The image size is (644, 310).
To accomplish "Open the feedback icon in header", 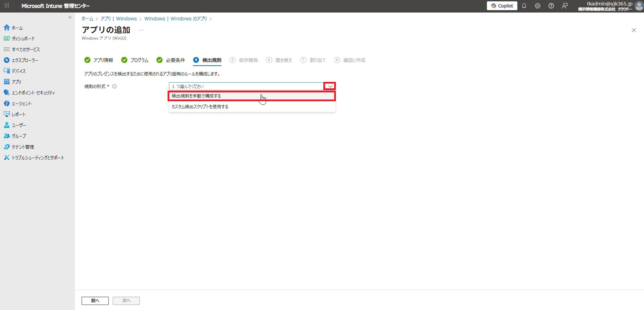I will [x=565, y=6].
